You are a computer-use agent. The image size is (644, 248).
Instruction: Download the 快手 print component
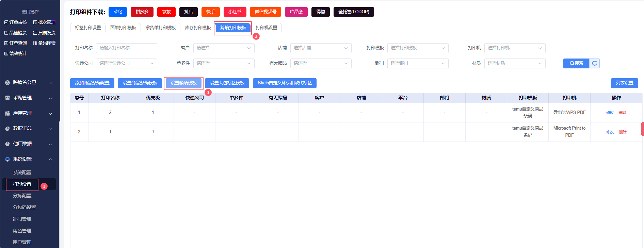click(x=211, y=12)
